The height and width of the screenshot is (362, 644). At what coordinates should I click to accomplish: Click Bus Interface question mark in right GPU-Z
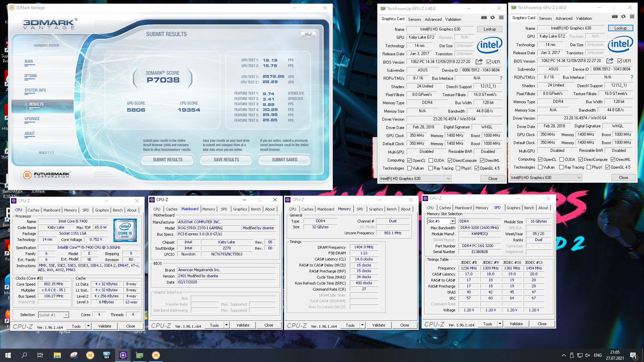[632, 77]
